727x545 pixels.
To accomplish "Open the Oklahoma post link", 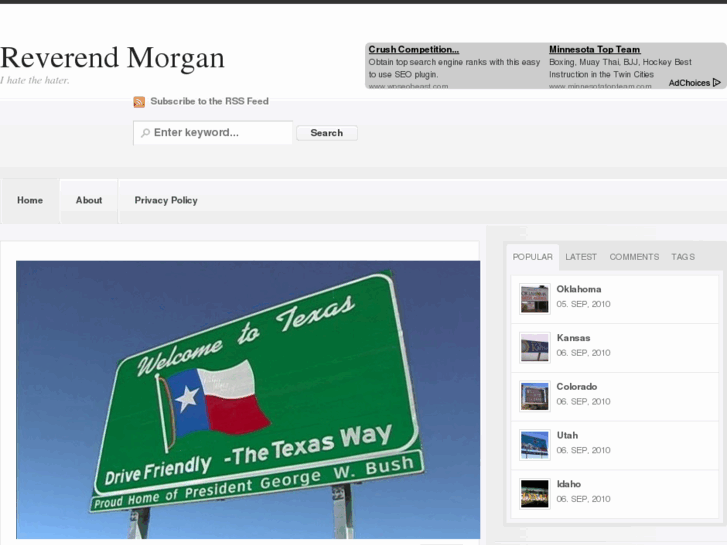I will (579, 289).
